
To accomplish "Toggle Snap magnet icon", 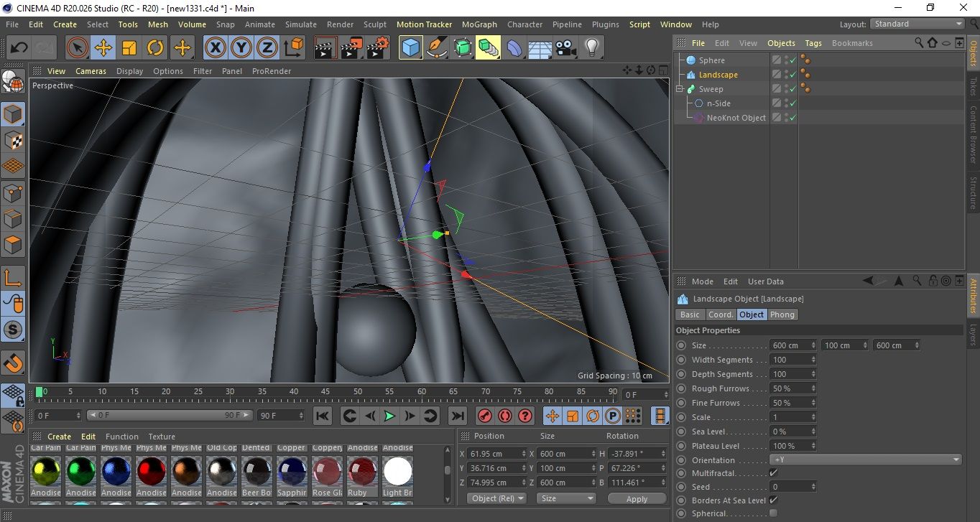I will point(13,363).
